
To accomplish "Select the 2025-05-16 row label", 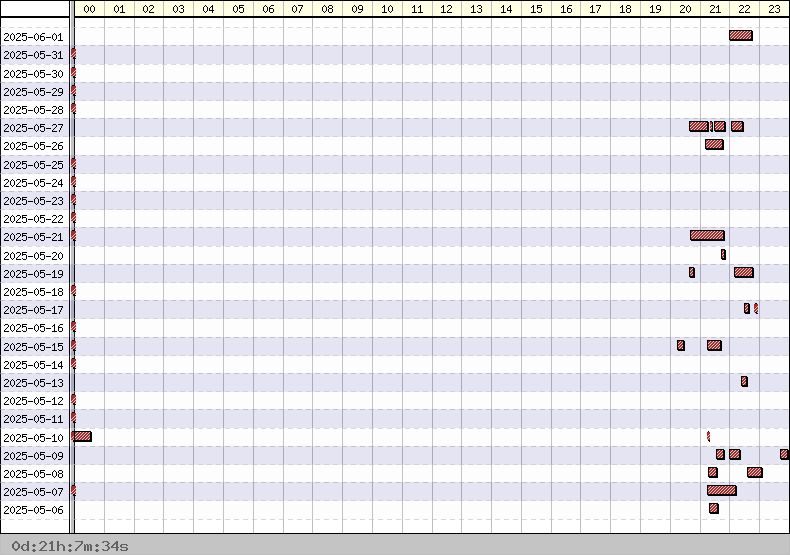I will tap(33, 329).
